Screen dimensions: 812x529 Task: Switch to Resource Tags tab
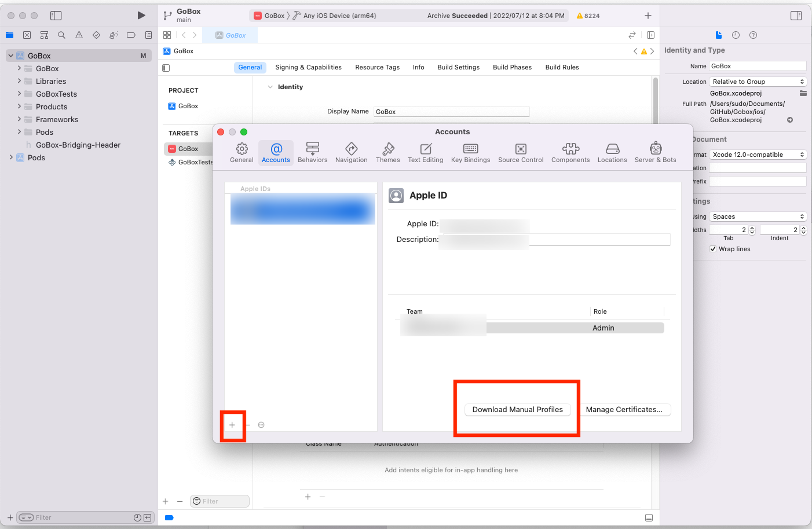click(377, 67)
